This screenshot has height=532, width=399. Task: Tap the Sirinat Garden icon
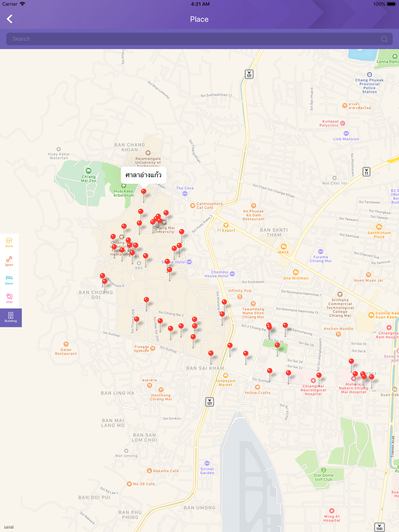(207, 463)
